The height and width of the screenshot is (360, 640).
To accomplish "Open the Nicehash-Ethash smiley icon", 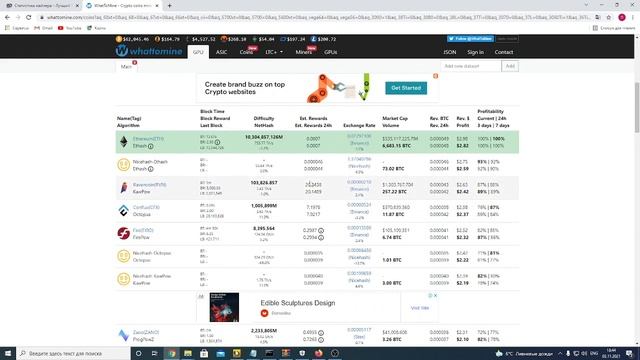I will (124, 165).
